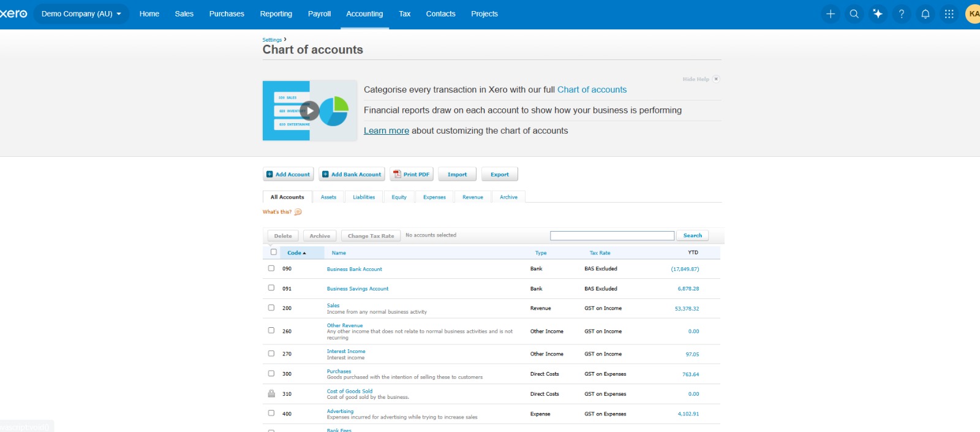980x432 pixels.
Task: Click the Archive button above the table
Action: coord(320,236)
